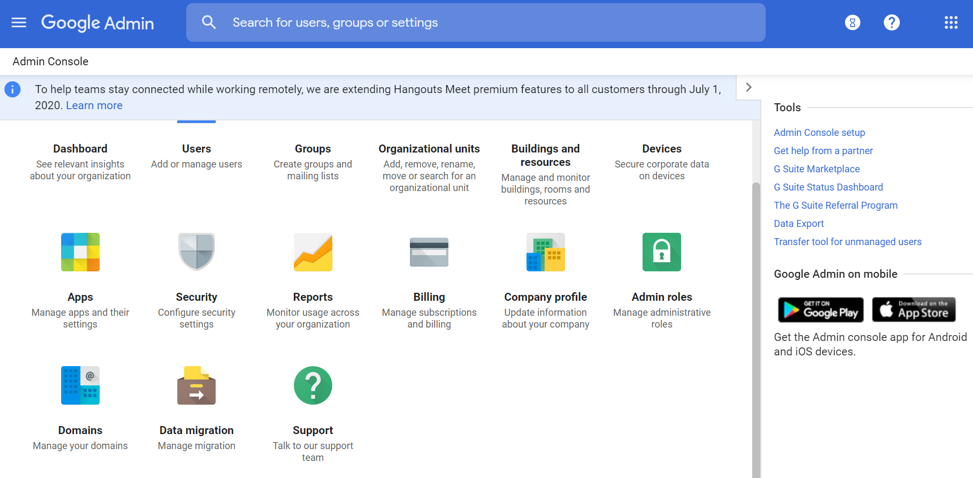Click the Company profile title text
The width and height of the screenshot is (973, 478).
[x=545, y=297]
